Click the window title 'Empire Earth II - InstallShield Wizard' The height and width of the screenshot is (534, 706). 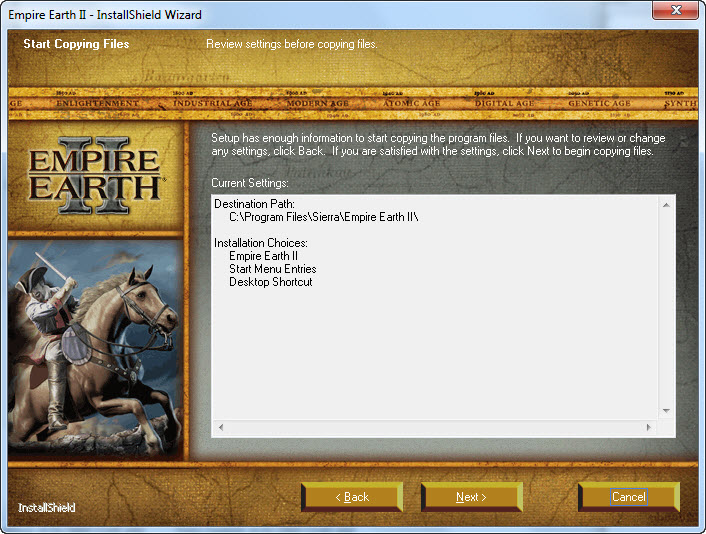pos(105,15)
